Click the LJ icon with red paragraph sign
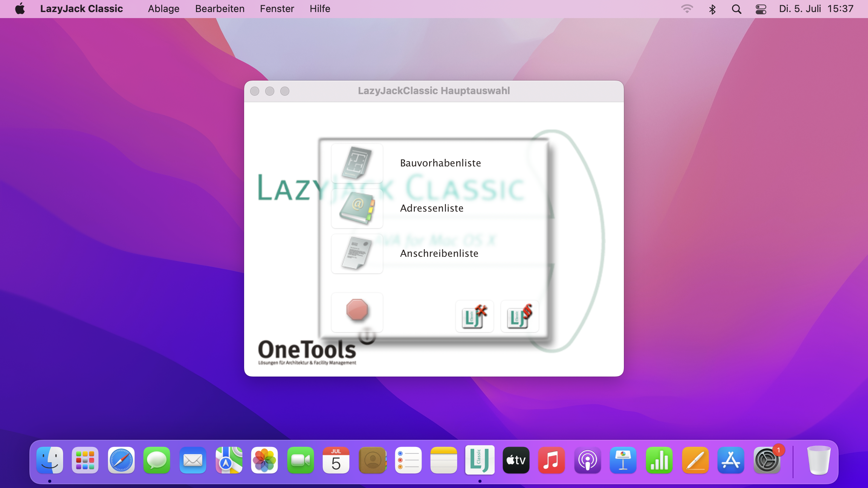 pos(520,316)
